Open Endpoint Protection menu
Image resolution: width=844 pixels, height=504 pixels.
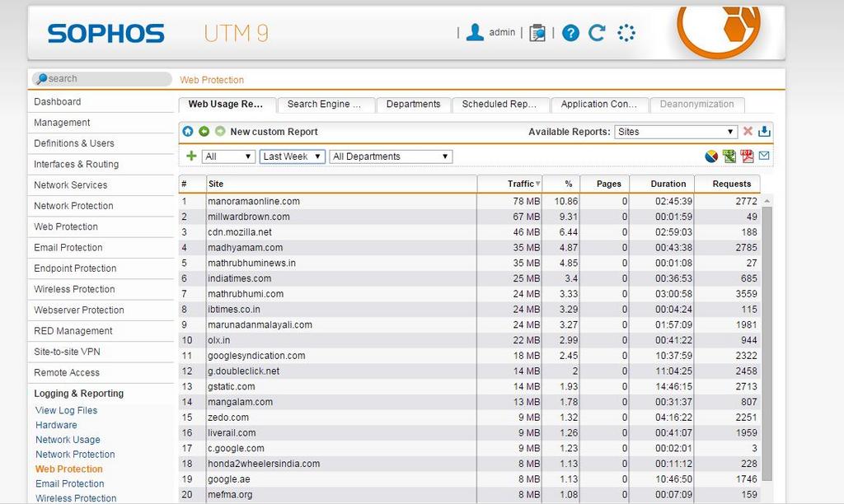coord(101,268)
